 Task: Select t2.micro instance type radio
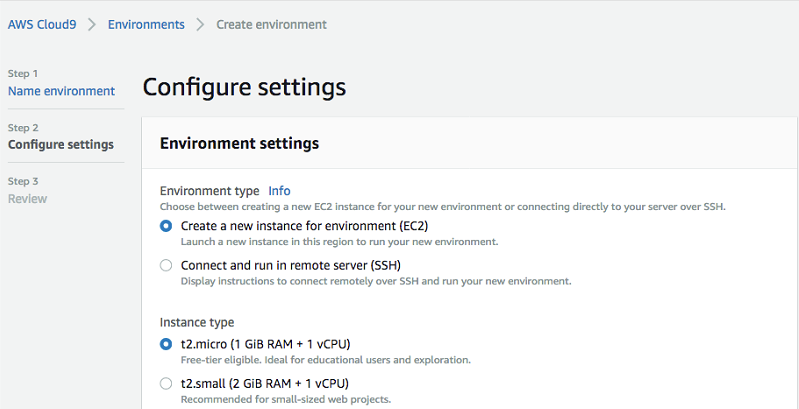coord(166,344)
